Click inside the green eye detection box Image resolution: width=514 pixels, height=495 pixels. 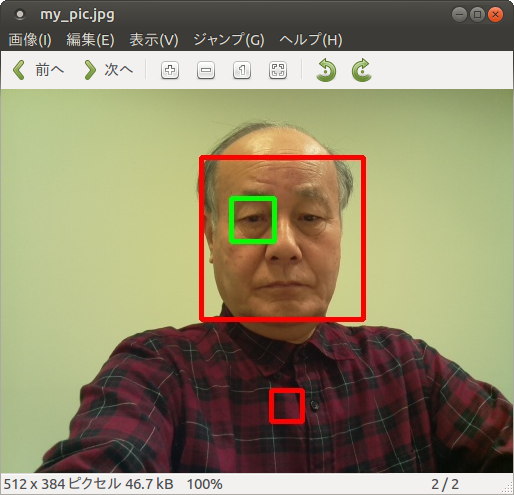tap(253, 220)
